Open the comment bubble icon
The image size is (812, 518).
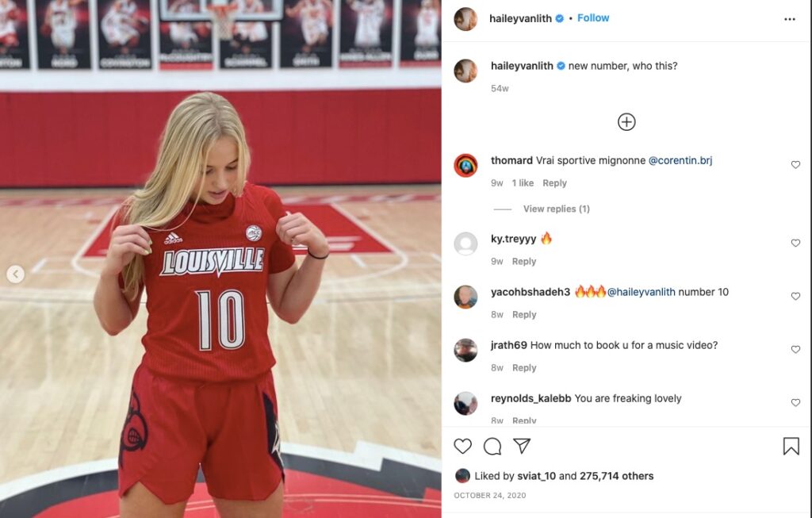coord(492,446)
